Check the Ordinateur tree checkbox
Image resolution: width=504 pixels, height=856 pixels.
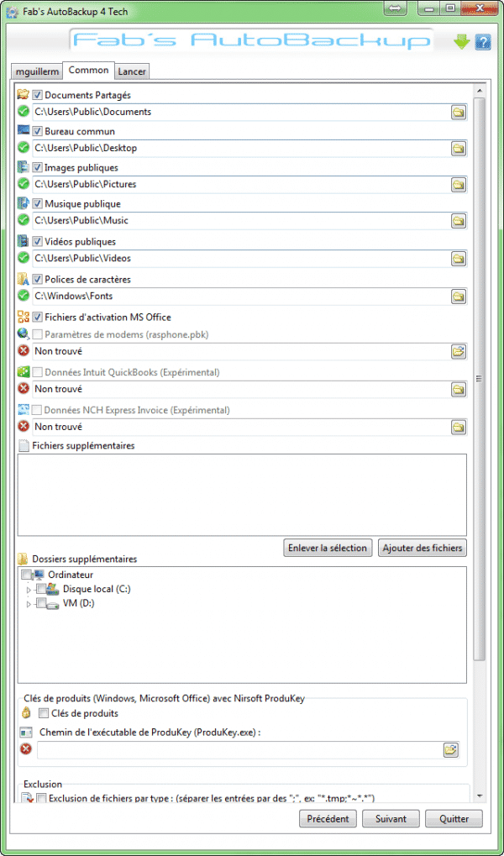(26, 575)
